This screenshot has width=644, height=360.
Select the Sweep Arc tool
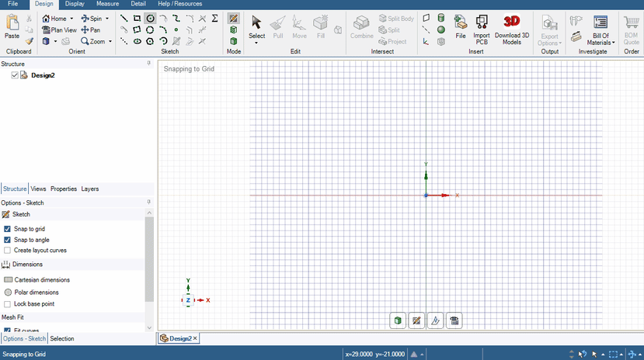click(x=163, y=41)
